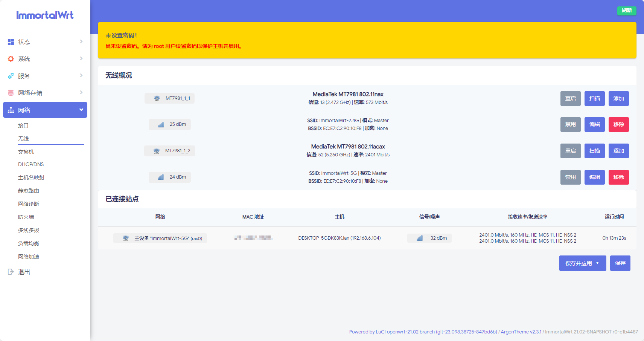Collapse the Network menu section
The image size is (644, 341).
pyautogui.click(x=81, y=110)
